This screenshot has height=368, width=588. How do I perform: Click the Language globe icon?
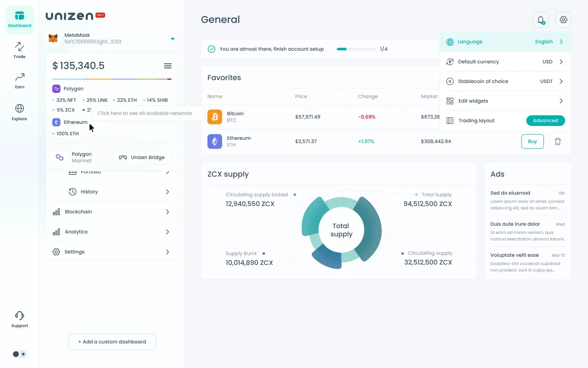450,42
